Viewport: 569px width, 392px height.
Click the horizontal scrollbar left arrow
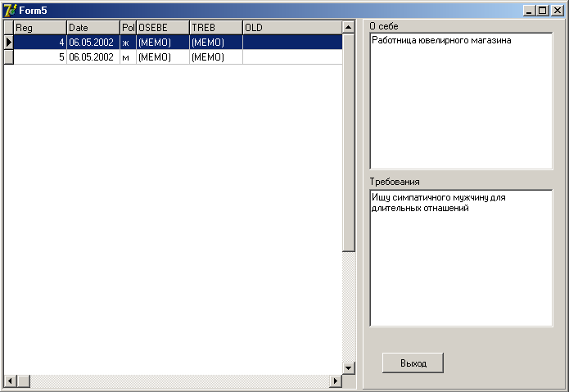[10, 381]
